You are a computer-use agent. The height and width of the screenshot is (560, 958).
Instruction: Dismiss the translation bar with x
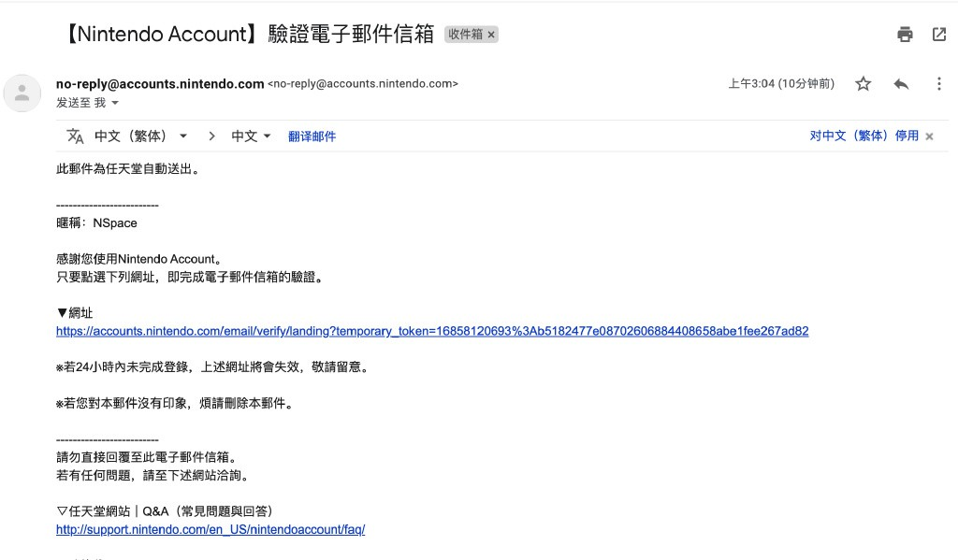[x=929, y=136]
